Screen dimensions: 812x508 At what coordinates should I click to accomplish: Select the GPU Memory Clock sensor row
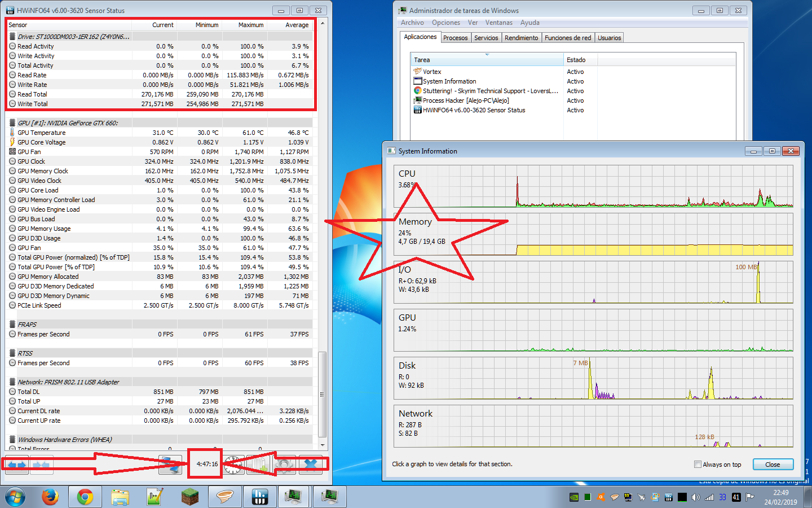coord(160,171)
